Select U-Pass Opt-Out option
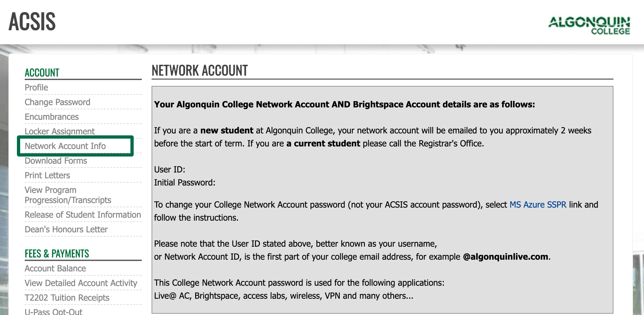The height and width of the screenshot is (315, 644). click(54, 311)
